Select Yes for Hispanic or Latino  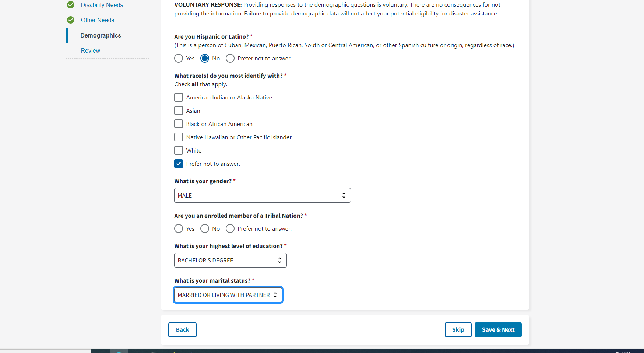coord(179,58)
